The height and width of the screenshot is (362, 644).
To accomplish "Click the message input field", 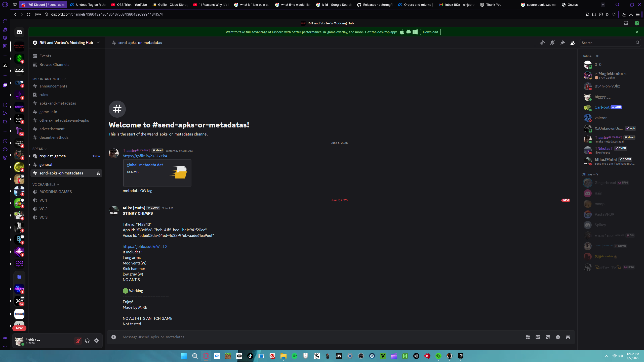I will pyautogui.click(x=302, y=337).
